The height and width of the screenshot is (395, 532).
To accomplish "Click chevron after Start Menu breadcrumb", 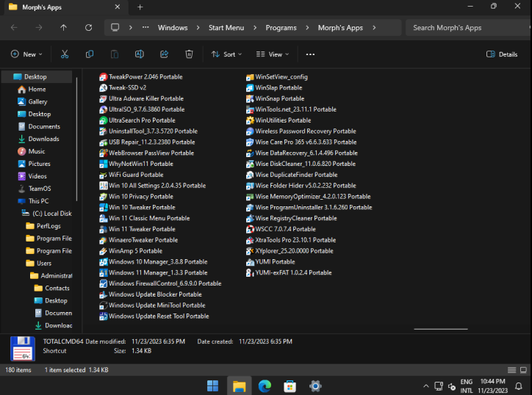I will tap(255, 27).
